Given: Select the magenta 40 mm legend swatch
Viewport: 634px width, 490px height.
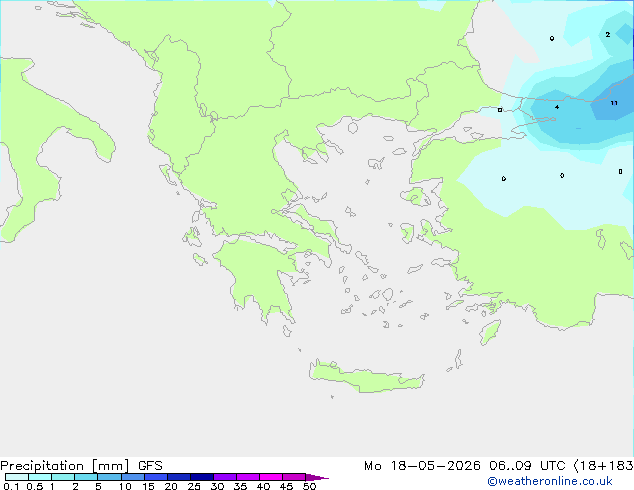Looking at the screenshot, I should coord(271,477).
